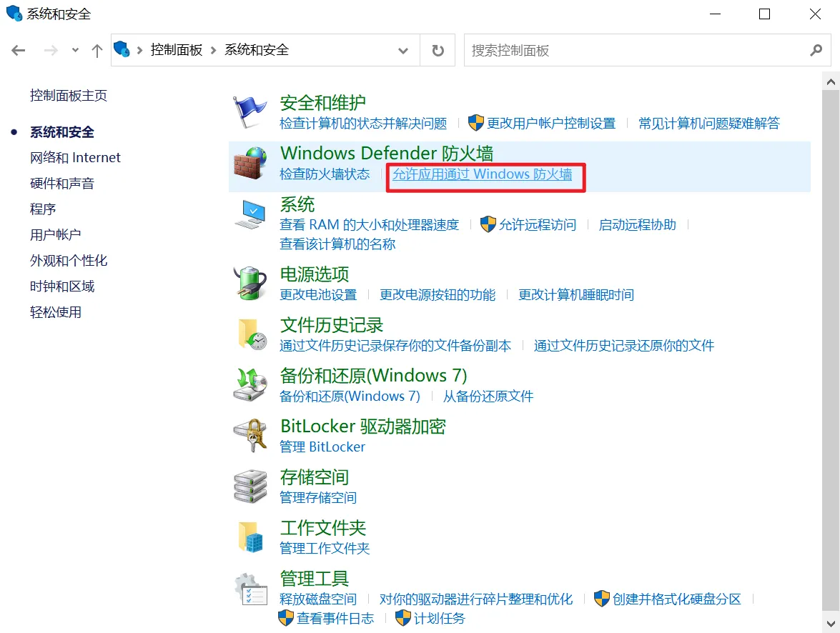Open 管理 BitLocker link
This screenshot has height=633, width=840.
pyautogui.click(x=322, y=447)
